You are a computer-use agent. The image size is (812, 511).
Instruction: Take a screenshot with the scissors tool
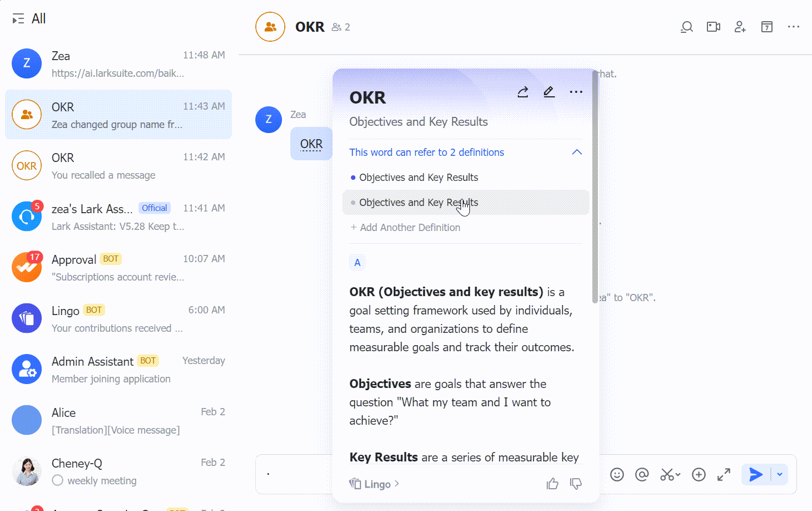click(x=667, y=474)
